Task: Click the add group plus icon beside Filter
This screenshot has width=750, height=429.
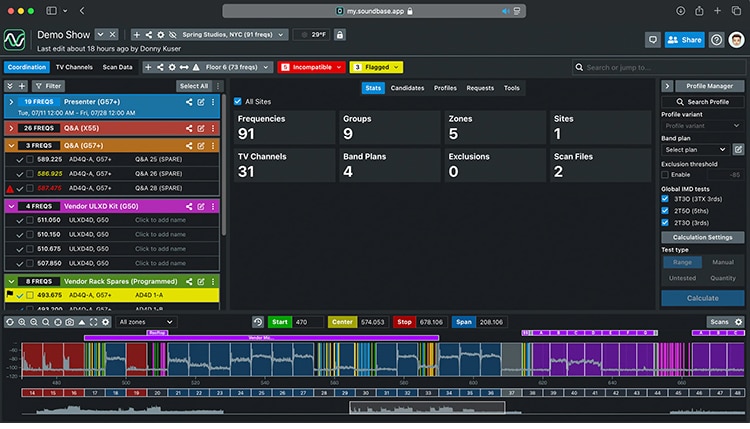Action: [x=22, y=86]
